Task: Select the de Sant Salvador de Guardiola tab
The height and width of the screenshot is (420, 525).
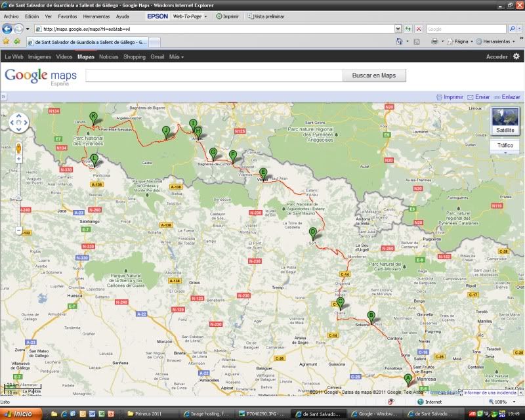Action: (87, 42)
